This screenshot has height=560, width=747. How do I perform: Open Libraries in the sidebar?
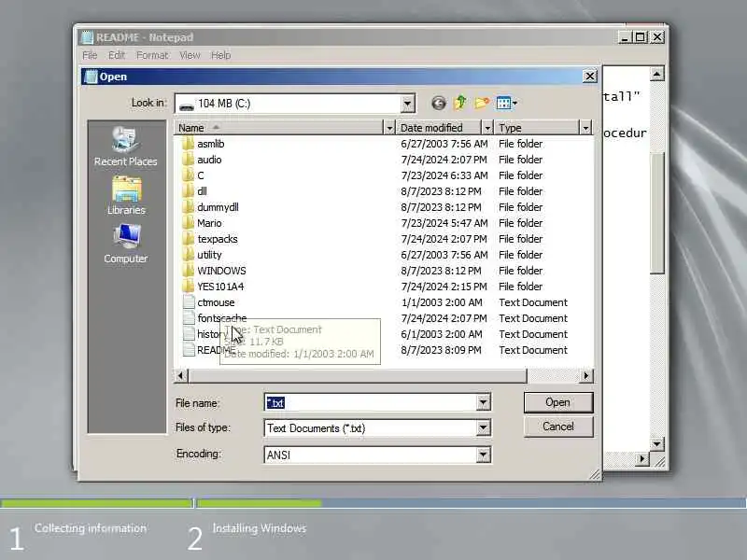(x=126, y=196)
